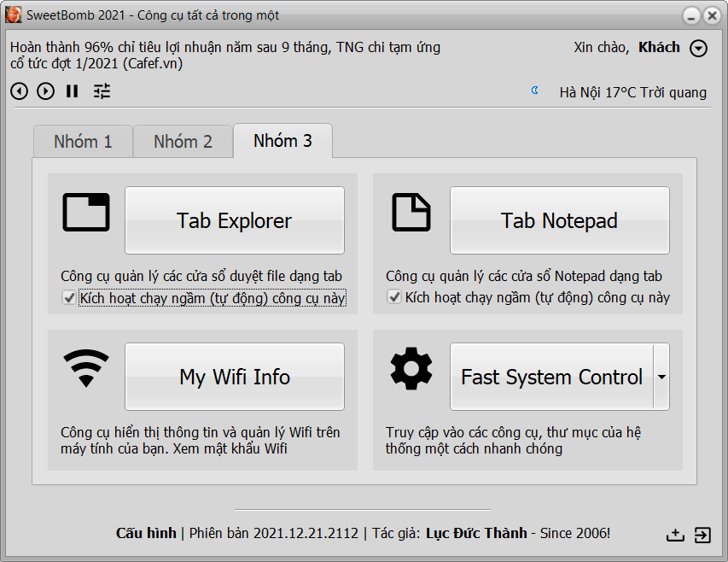728x562 pixels.
Task: Toggle background run checkbox for Tab Explorer
Action: pyautogui.click(x=69, y=298)
